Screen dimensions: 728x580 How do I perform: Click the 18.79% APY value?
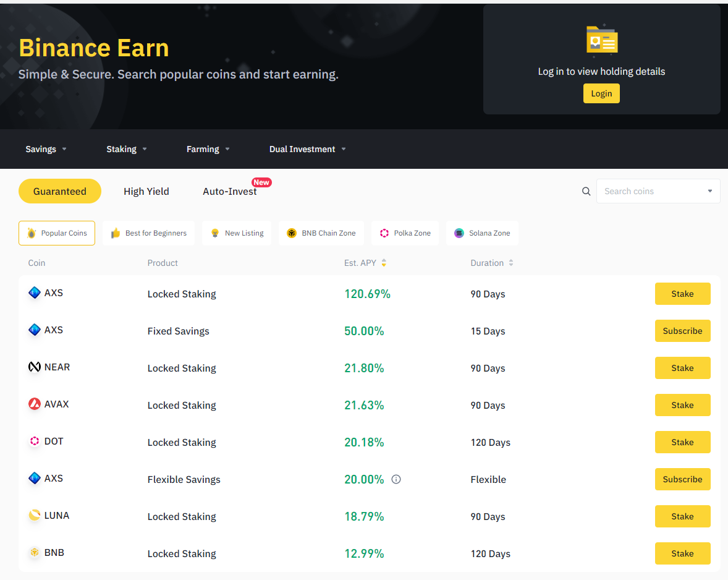click(x=364, y=517)
